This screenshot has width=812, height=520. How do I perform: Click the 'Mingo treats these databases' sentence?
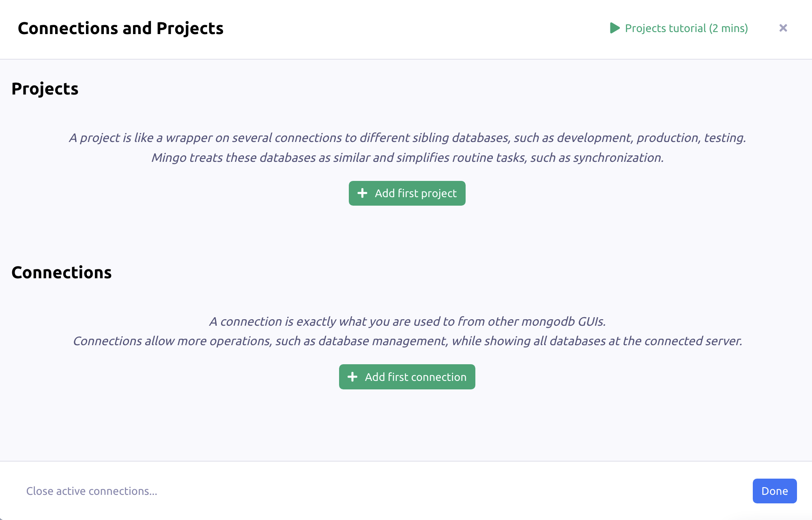407,158
